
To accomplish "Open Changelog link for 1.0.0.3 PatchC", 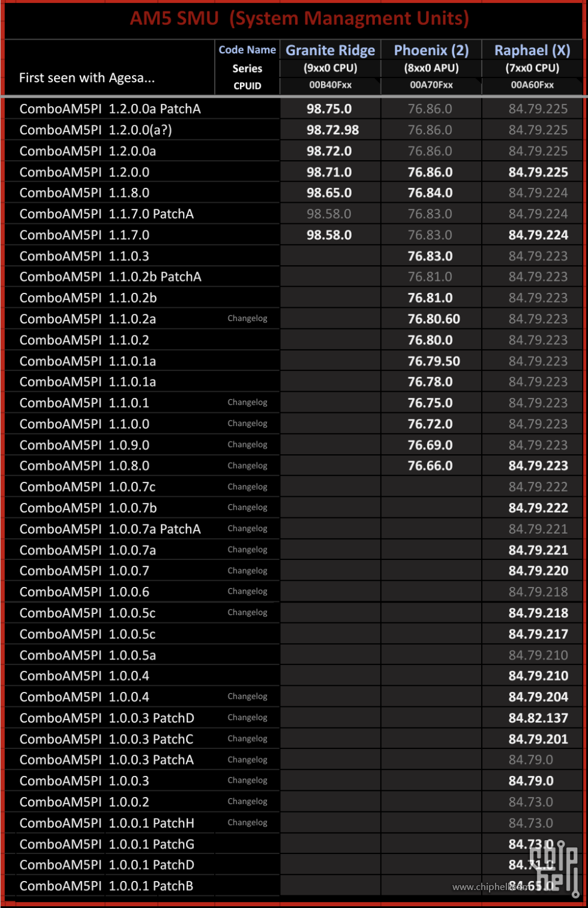I will click(x=247, y=739).
